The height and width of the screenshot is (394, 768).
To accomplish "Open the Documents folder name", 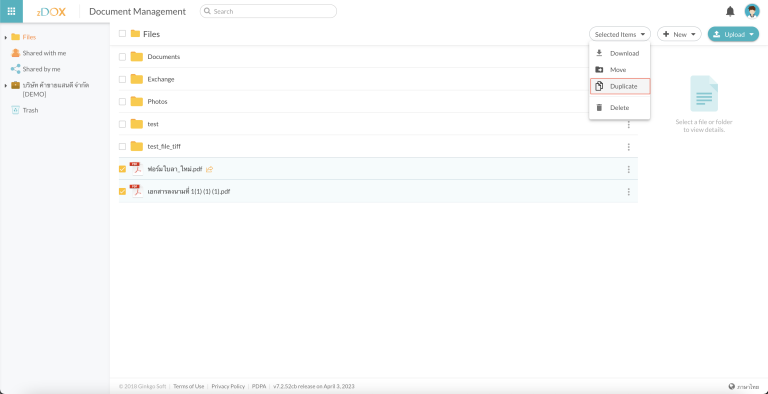I will (x=164, y=57).
